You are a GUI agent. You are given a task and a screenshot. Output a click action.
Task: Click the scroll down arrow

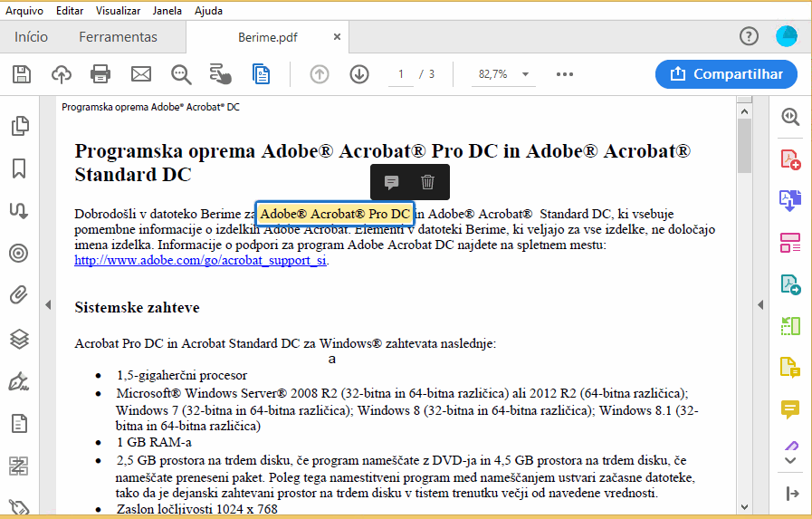[x=744, y=507]
